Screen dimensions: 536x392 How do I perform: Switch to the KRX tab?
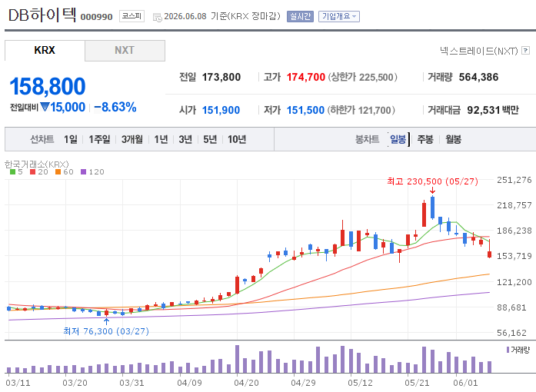45,50
